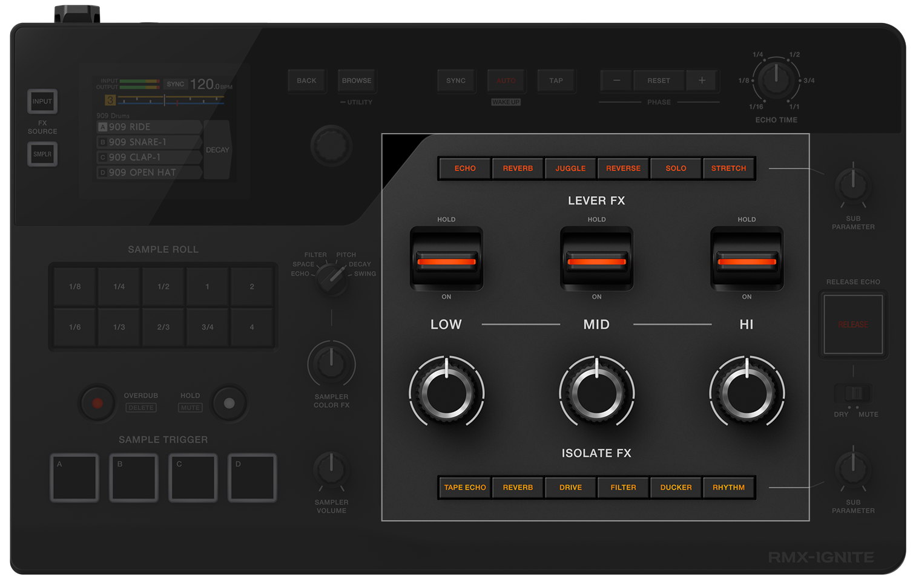Image resolution: width=913 pixels, height=588 pixels.
Task: Enable the DUCKER isolate FX
Action: 676,488
